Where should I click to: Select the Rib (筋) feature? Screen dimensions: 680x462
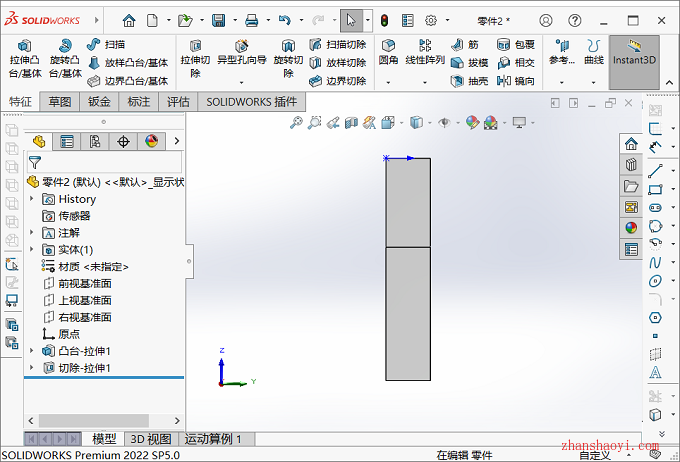[x=464, y=44]
